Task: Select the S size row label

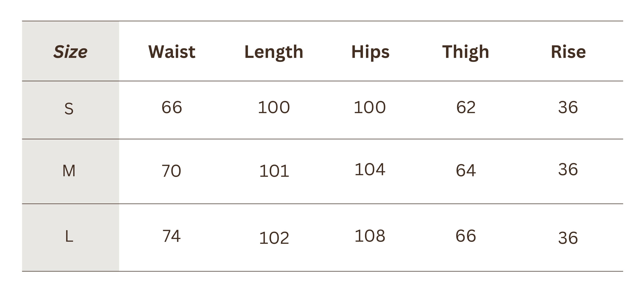Action: 69,109
